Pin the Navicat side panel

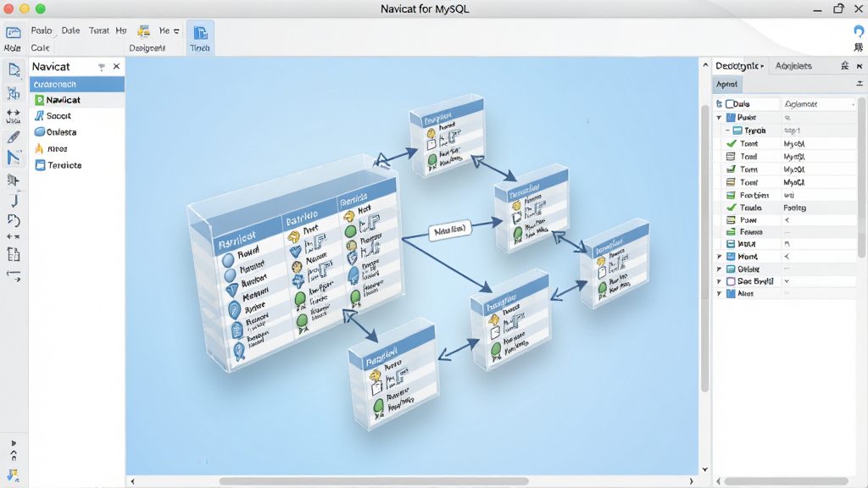tap(102, 67)
